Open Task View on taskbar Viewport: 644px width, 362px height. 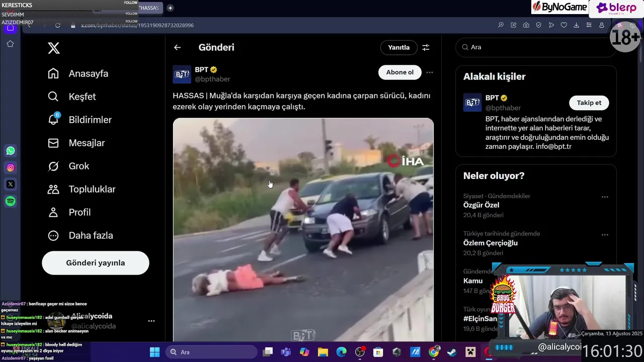(x=268, y=352)
